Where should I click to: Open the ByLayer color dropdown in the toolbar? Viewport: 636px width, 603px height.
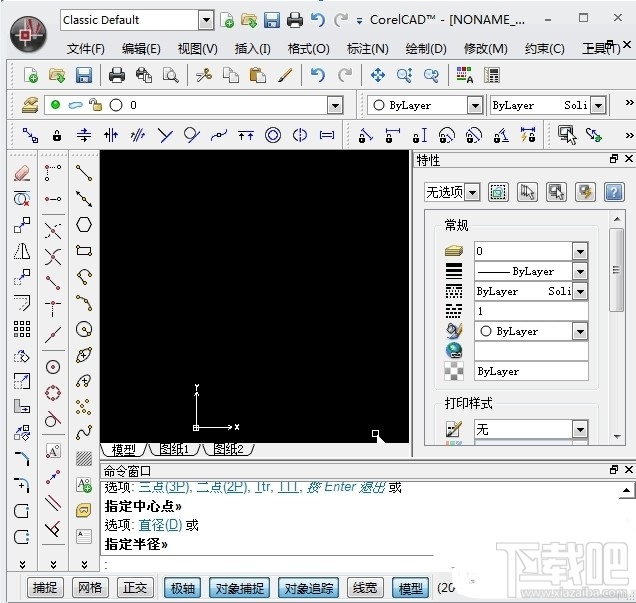(x=475, y=106)
